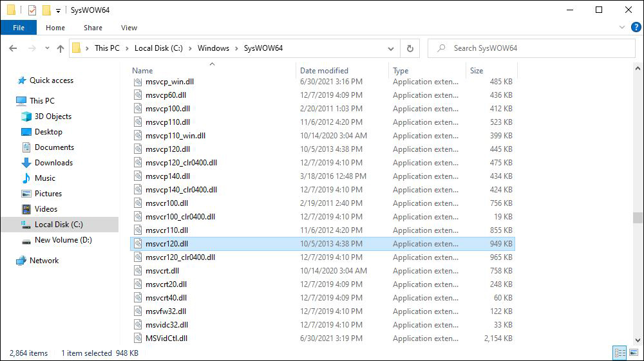Sort by Date modified column header
644x361 pixels.
(x=324, y=71)
